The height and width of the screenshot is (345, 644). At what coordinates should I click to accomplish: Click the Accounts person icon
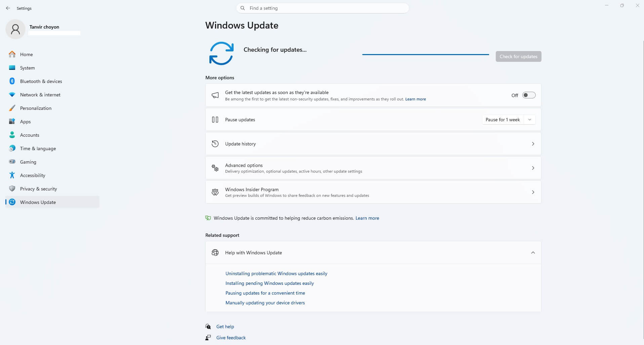(12, 135)
